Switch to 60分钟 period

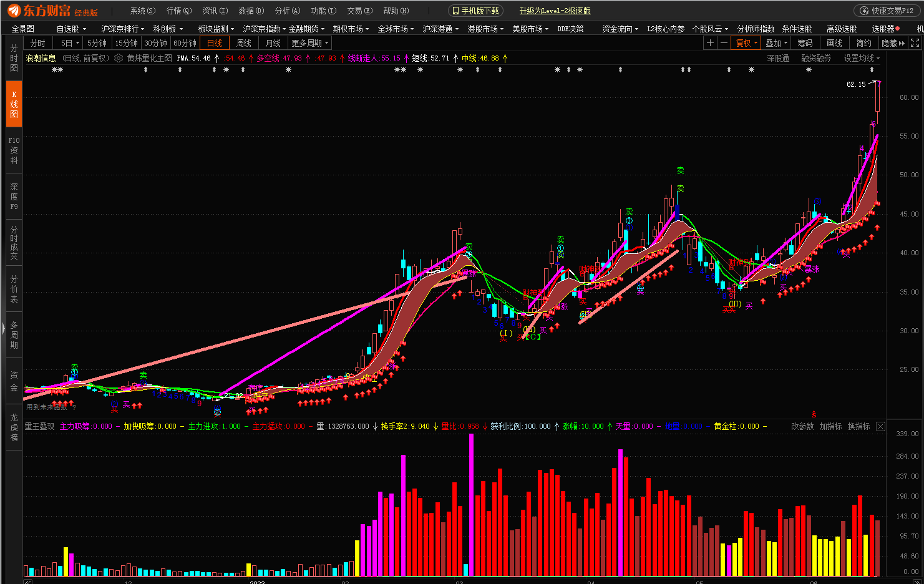185,43
